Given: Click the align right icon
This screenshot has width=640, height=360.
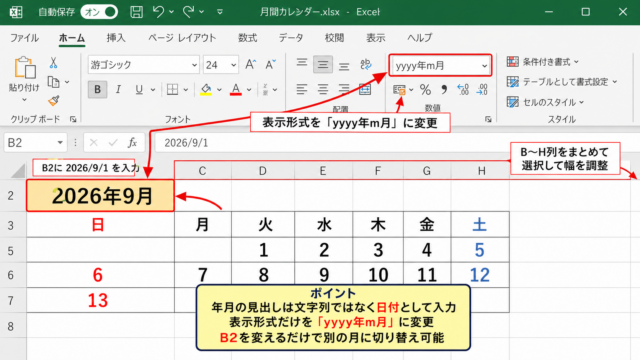Looking at the screenshot, I should point(344,89).
